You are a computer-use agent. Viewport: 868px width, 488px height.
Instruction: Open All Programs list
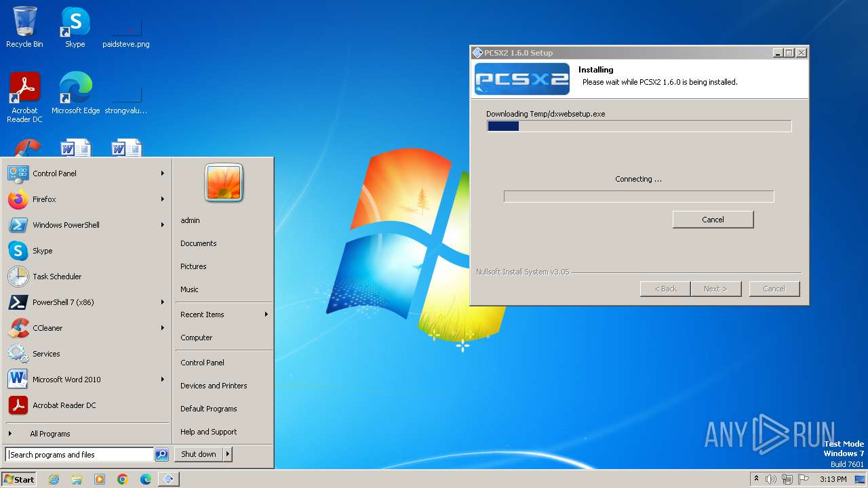[86, 434]
